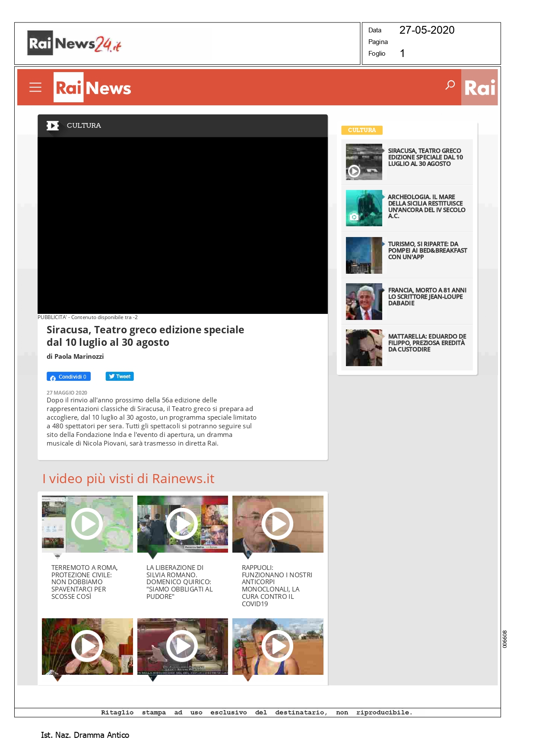539x756 pixels.
Task: Click the main article title Siracusa, Teatro greco
Action: [x=145, y=336]
